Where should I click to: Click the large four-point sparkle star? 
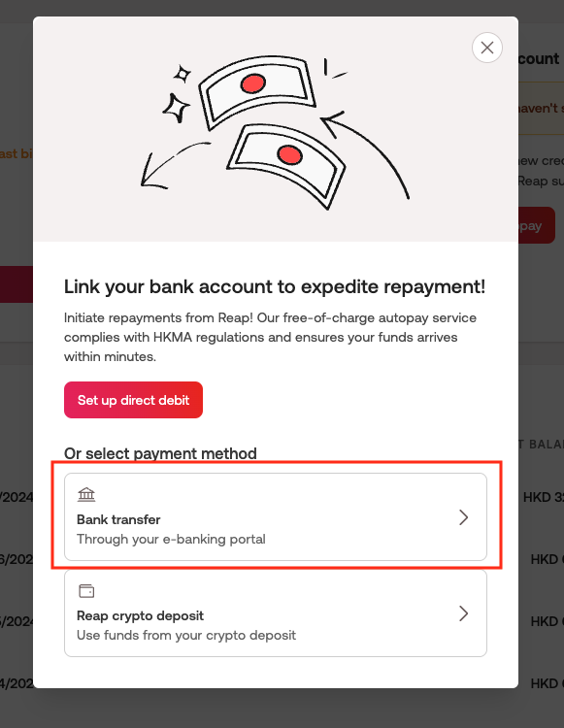(x=176, y=109)
